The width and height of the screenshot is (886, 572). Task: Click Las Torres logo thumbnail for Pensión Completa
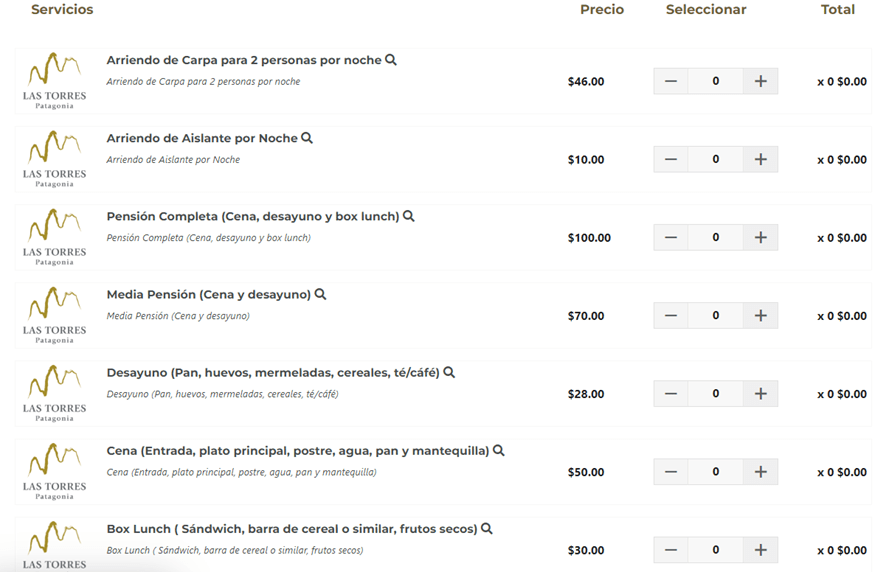tap(54, 237)
